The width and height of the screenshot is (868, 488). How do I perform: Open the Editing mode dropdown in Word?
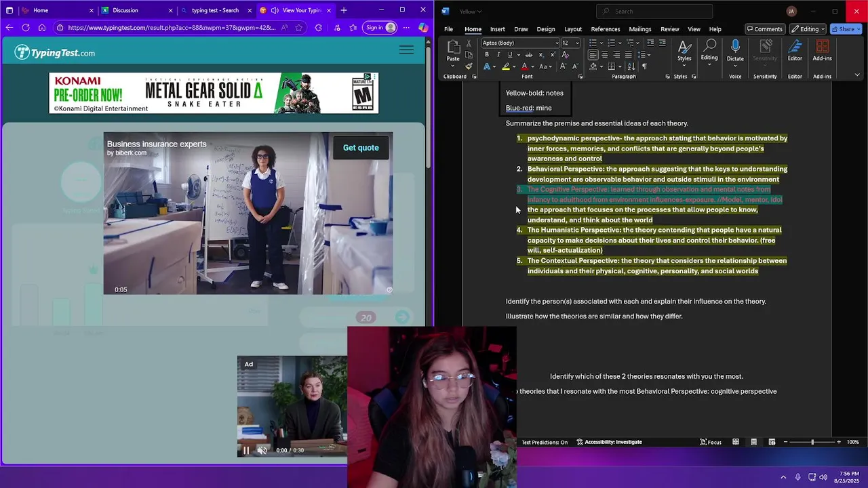coord(808,29)
